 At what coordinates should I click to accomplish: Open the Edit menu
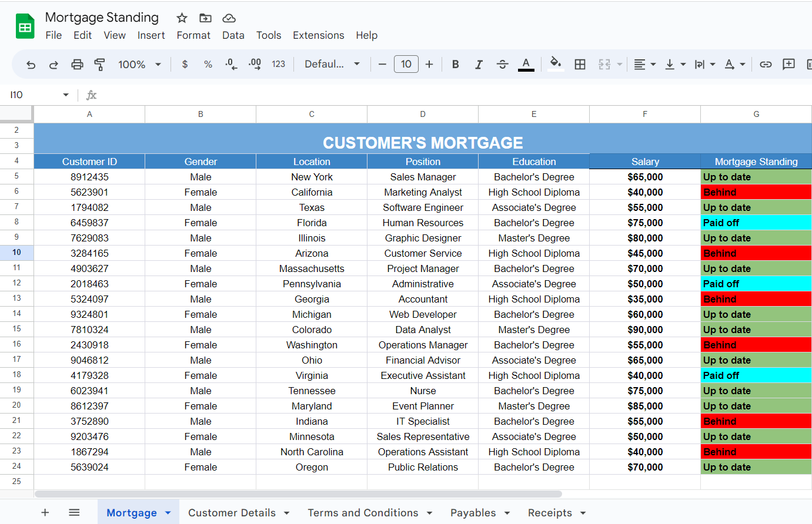82,35
